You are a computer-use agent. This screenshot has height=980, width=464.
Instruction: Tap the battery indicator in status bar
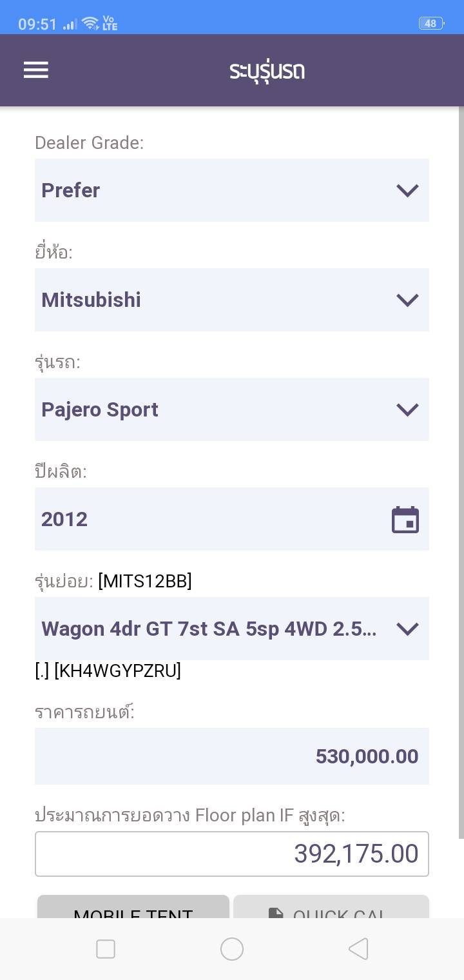click(x=431, y=24)
